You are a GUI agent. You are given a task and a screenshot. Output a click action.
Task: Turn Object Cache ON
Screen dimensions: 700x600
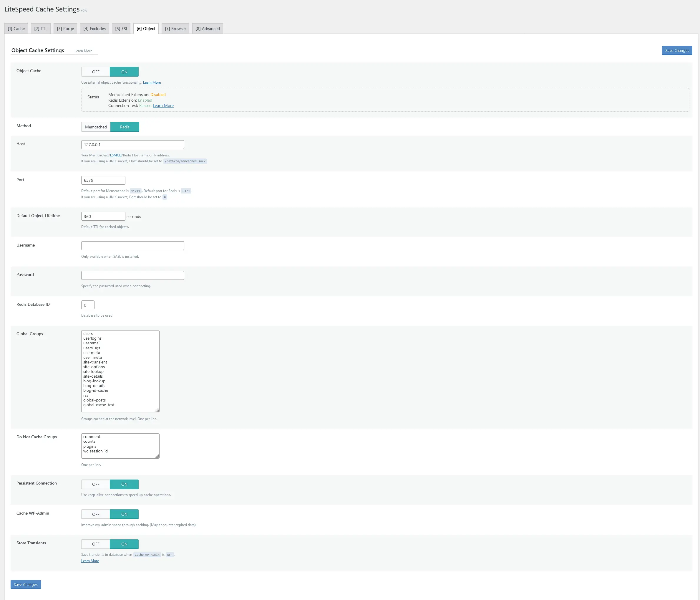pyautogui.click(x=124, y=72)
